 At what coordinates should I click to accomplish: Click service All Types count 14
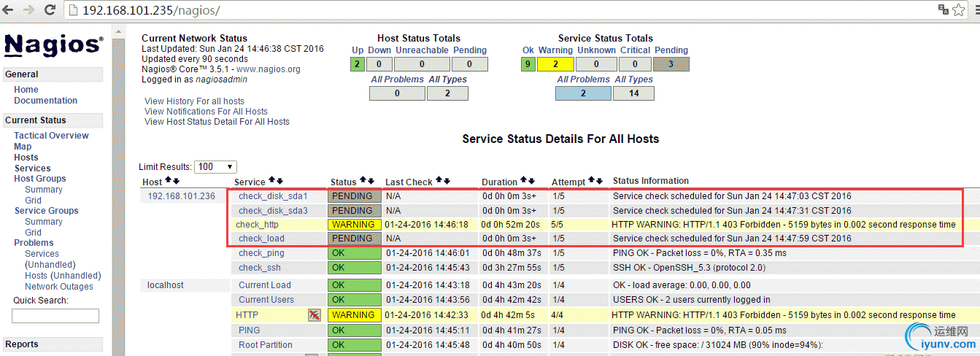pos(633,93)
